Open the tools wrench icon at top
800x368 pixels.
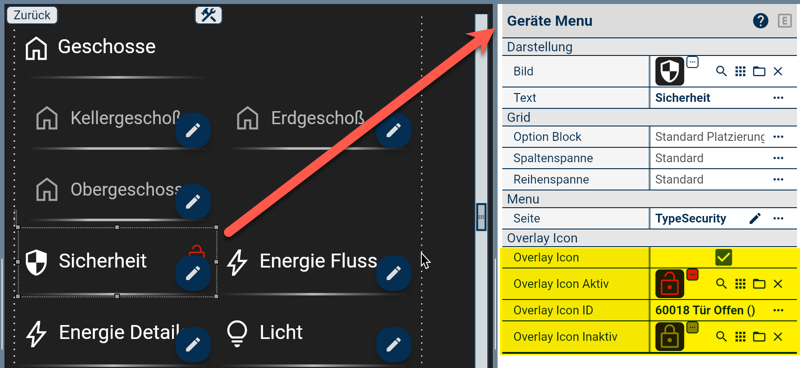(209, 15)
